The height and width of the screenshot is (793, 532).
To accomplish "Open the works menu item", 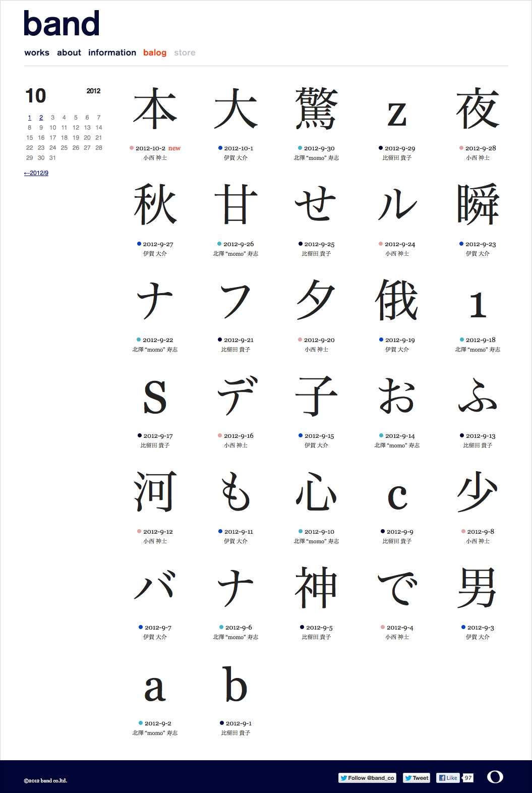I will pyautogui.click(x=37, y=52).
